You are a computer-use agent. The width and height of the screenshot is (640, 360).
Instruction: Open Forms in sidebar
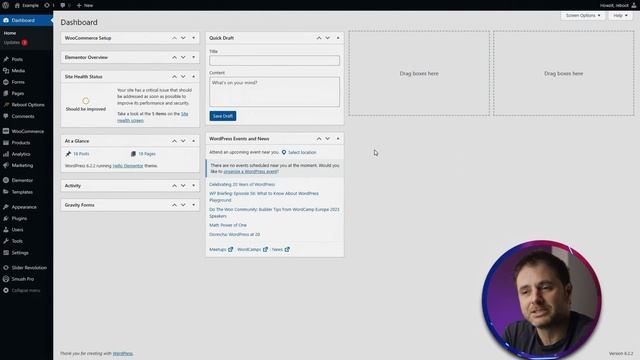[x=18, y=82]
